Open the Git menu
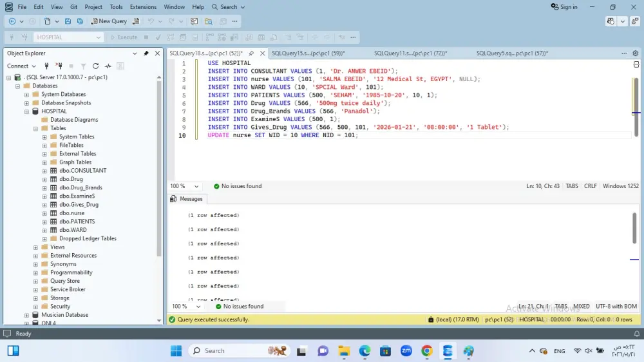This screenshot has height=362, width=644. coord(73,7)
